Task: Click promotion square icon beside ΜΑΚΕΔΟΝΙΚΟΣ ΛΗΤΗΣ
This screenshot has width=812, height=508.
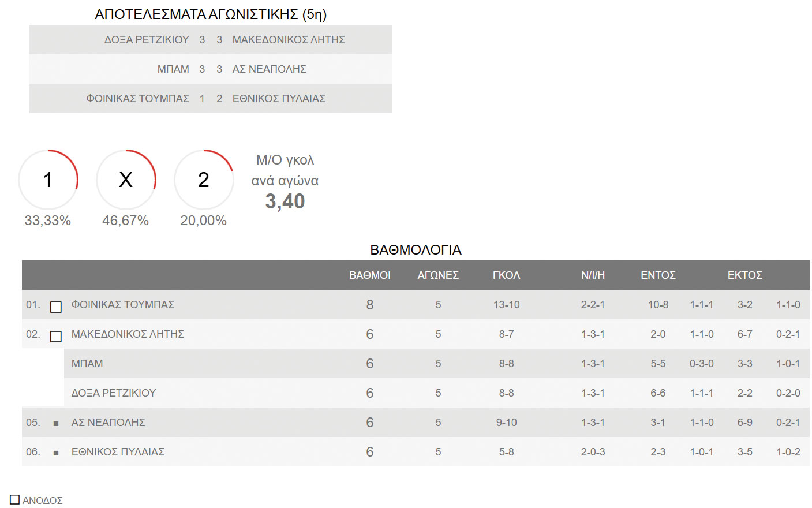Action: tap(56, 337)
